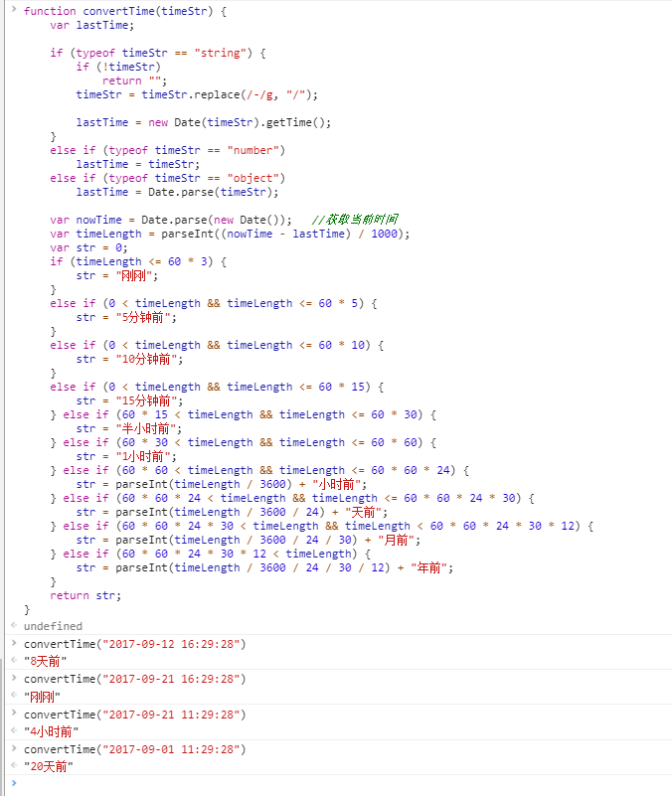Click the convertTime("2017-09-21 16:29:28") call
This screenshot has height=796, width=672.
point(134,680)
